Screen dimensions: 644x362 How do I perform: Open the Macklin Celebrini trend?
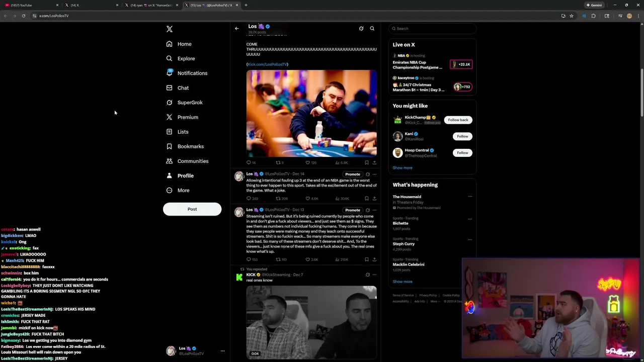[x=409, y=264]
